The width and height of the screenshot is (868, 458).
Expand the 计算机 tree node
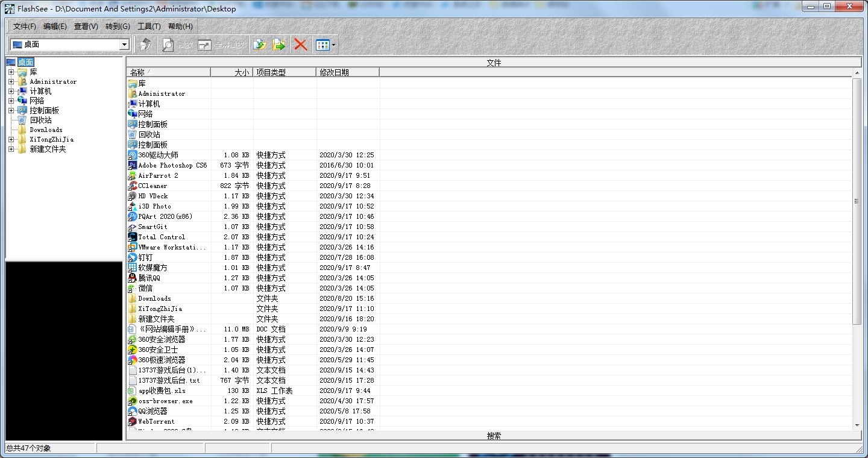11,91
